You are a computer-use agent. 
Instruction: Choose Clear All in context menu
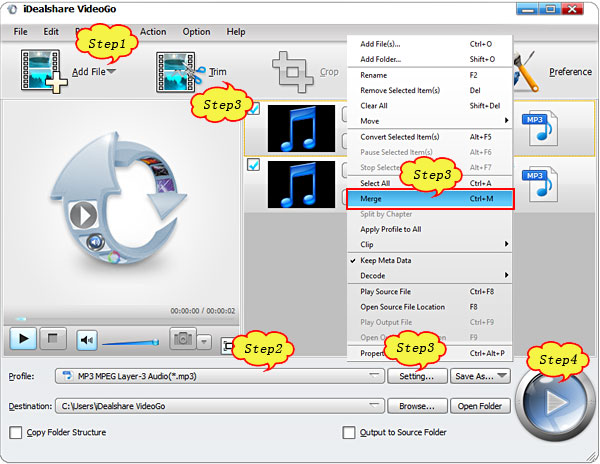[429, 106]
